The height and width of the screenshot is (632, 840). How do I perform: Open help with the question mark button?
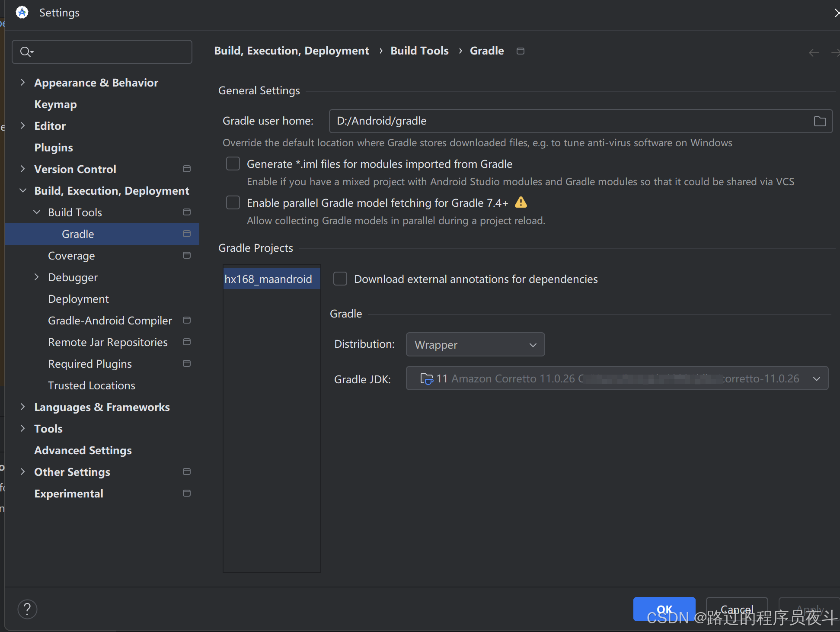tap(27, 609)
